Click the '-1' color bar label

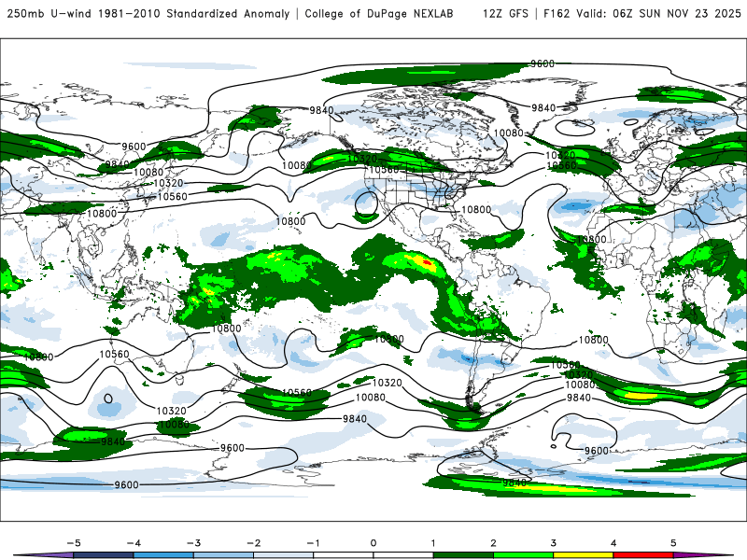(x=313, y=543)
